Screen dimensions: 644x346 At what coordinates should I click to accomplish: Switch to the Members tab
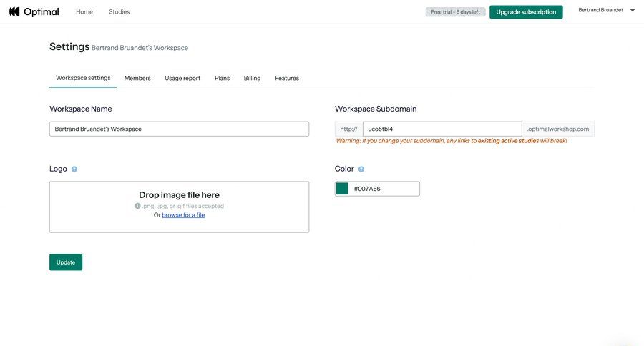[x=137, y=78]
